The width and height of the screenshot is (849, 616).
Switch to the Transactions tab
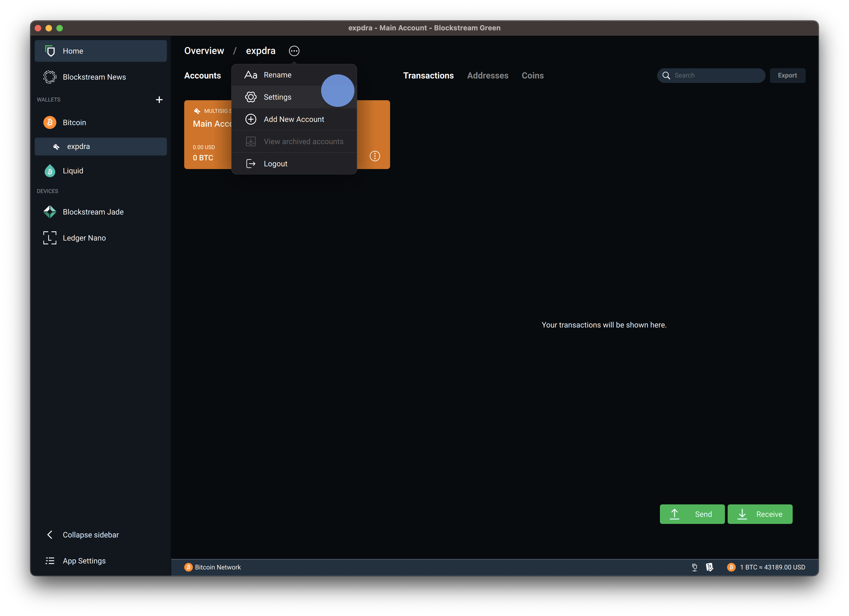click(x=428, y=75)
